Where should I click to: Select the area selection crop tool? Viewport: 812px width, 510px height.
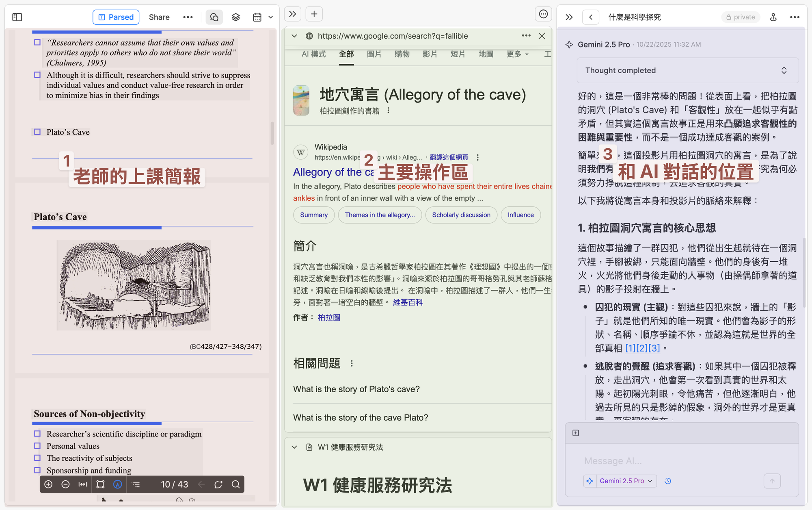tap(100, 484)
